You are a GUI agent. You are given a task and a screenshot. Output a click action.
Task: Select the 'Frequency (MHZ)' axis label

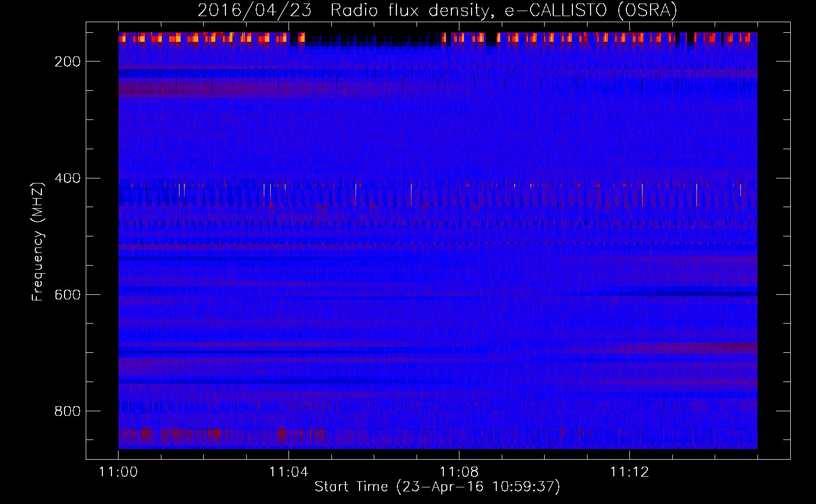click(x=38, y=241)
